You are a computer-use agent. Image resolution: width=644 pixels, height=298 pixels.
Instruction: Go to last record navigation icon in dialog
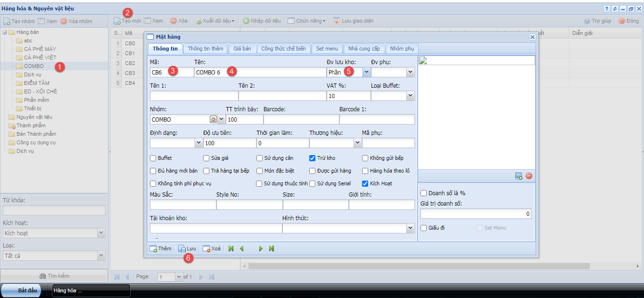(x=272, y=248)
